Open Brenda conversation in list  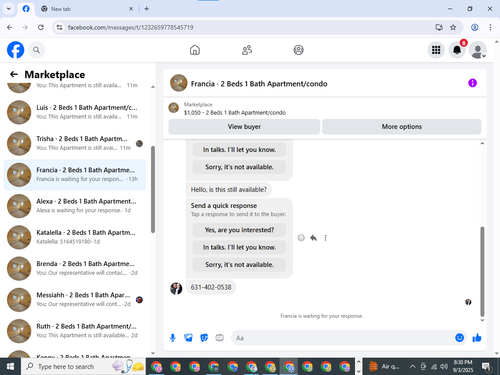75,268
